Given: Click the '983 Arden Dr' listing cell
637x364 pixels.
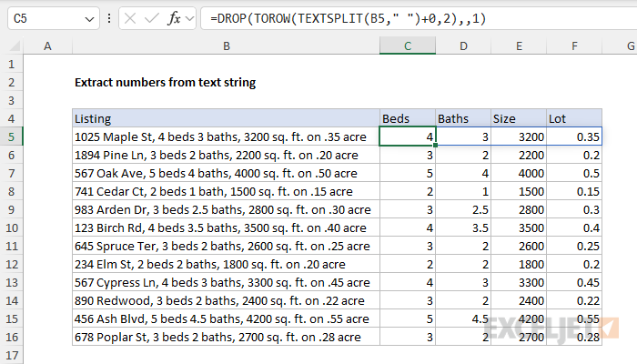Looking at the screenshot, I should [227, 209].
